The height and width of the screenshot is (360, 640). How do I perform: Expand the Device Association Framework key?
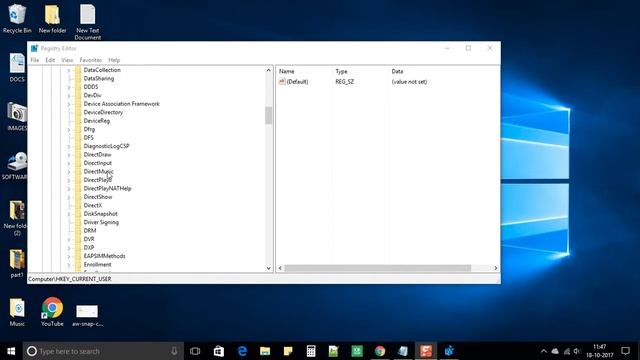tap(69, 104)
